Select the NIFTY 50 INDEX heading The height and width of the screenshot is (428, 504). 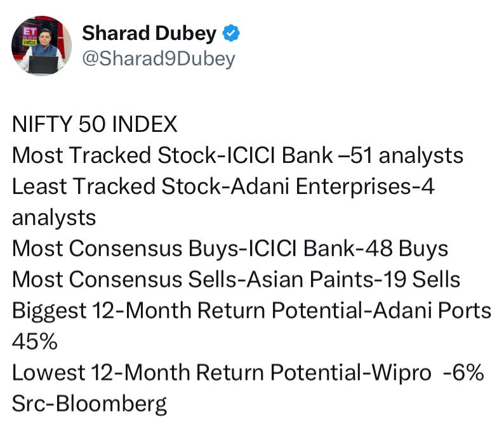[x=95, y=124]
